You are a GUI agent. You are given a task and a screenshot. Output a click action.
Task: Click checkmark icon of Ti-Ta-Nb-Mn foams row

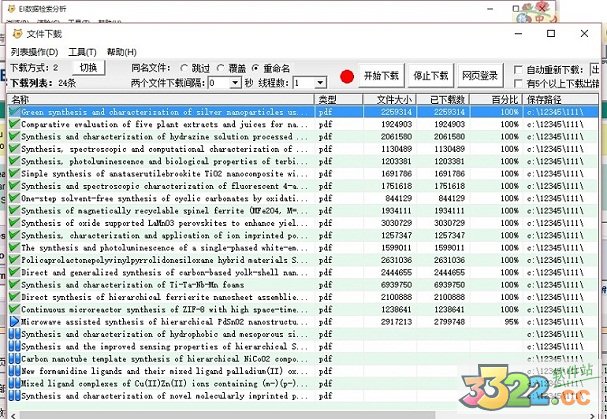14,285
